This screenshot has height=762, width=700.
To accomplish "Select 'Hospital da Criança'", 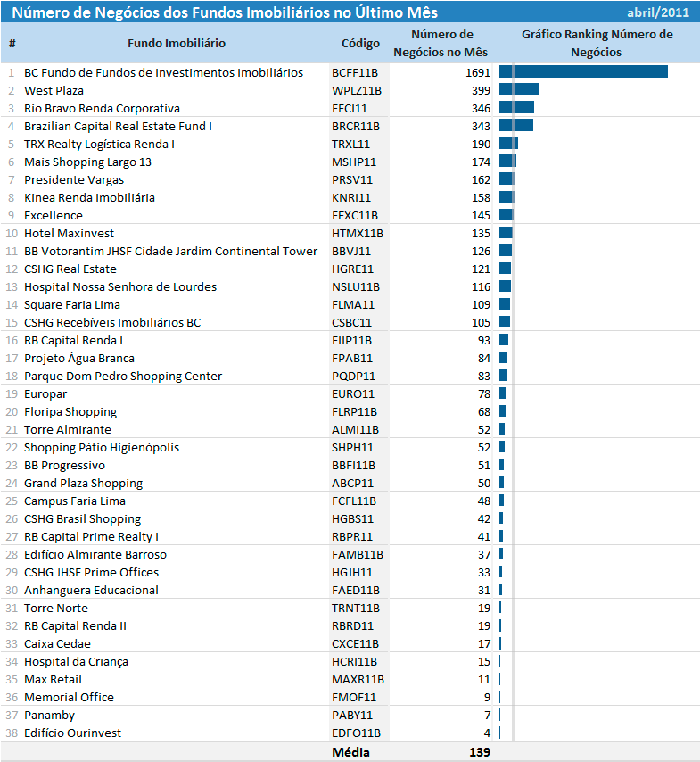I will click(77, 662).
